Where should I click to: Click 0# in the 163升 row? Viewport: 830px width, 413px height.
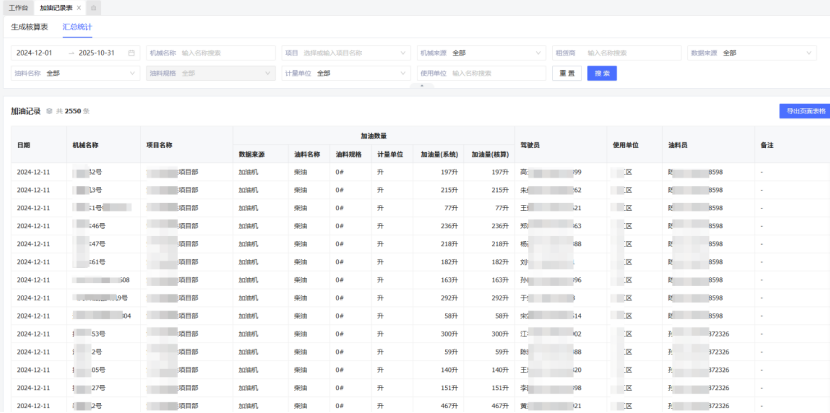pyautogui.click(x=339, y=280)
